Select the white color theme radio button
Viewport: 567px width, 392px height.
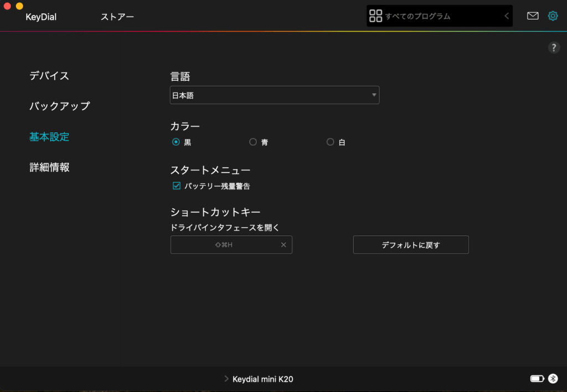tap(330, 142)
